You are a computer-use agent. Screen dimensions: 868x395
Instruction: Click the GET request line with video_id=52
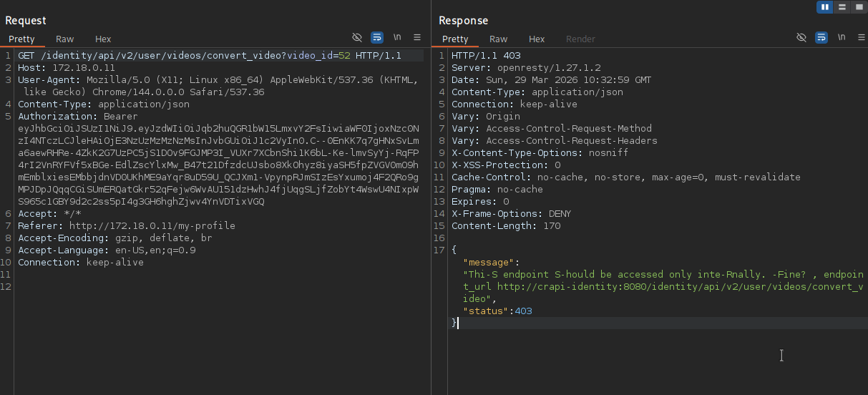[210, 55]
